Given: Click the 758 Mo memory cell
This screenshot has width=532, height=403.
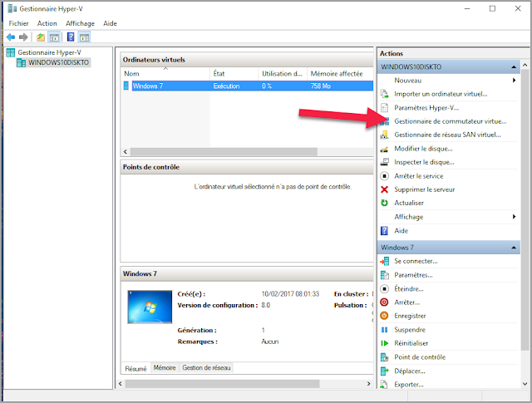Looking at the screenshot, I should coord(321,86).
